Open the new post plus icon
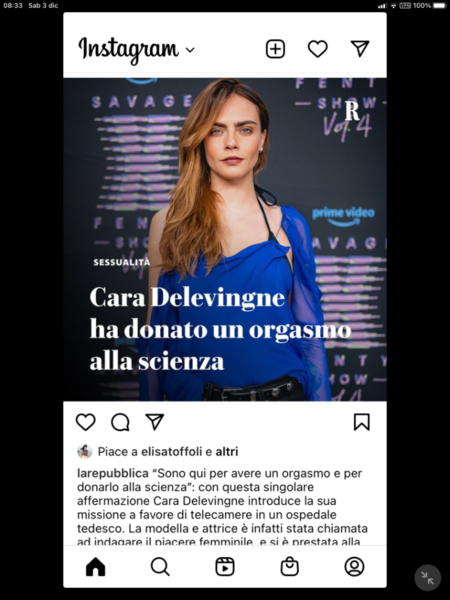The width and height of the screenshot is (450, 600). [276, 49]
